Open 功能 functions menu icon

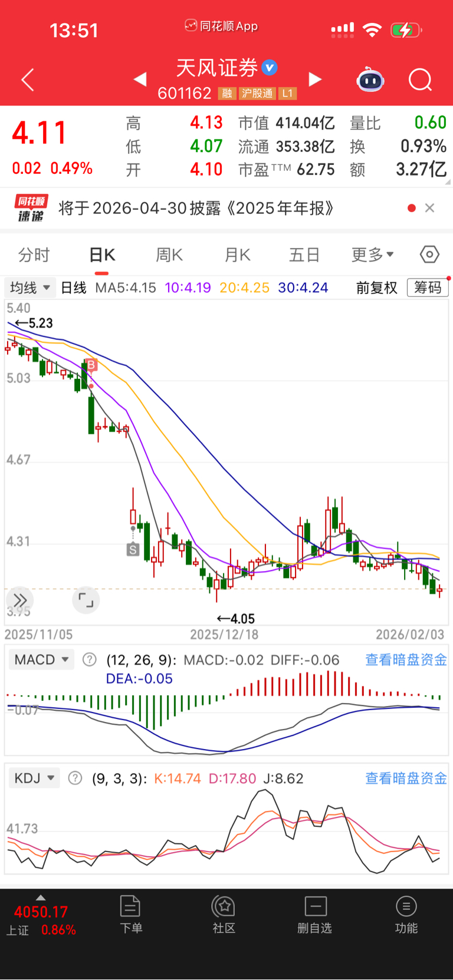(406, 915)
